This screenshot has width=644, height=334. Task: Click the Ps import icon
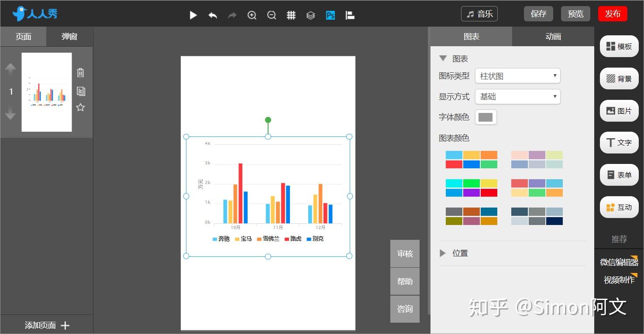point(331,15)
